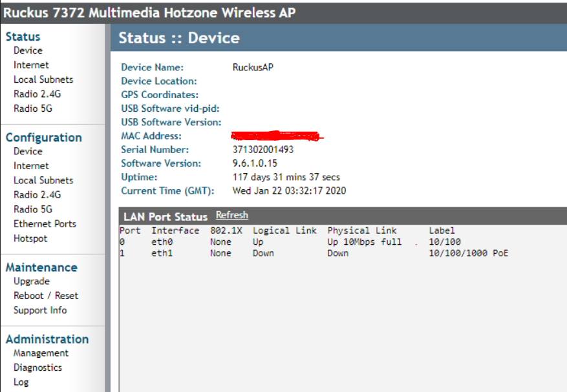Open Support Info page
The image size is (567, 392).
40,311
